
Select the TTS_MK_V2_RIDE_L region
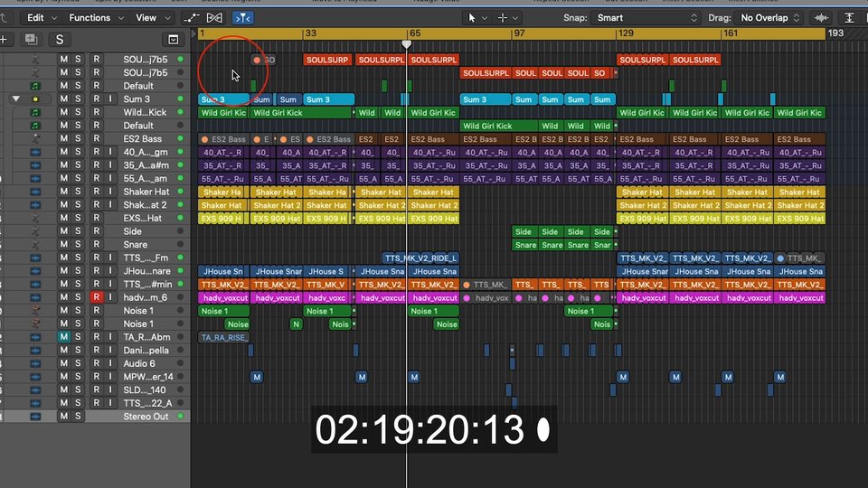pos(420,258)
